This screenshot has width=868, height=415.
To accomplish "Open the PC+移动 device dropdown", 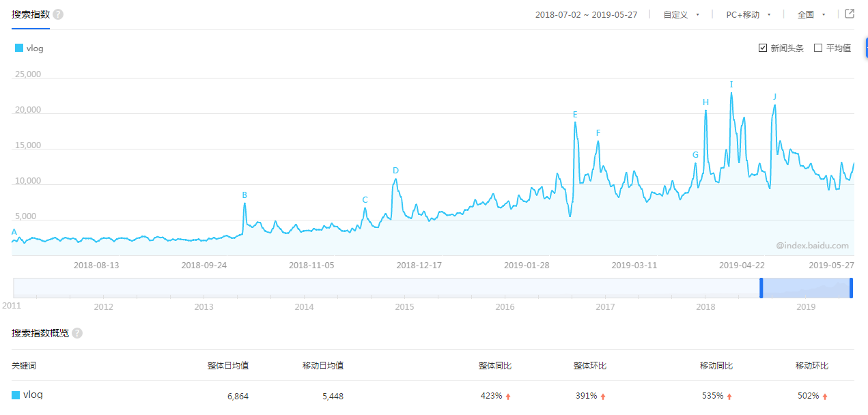I will (x=748, y=14).
